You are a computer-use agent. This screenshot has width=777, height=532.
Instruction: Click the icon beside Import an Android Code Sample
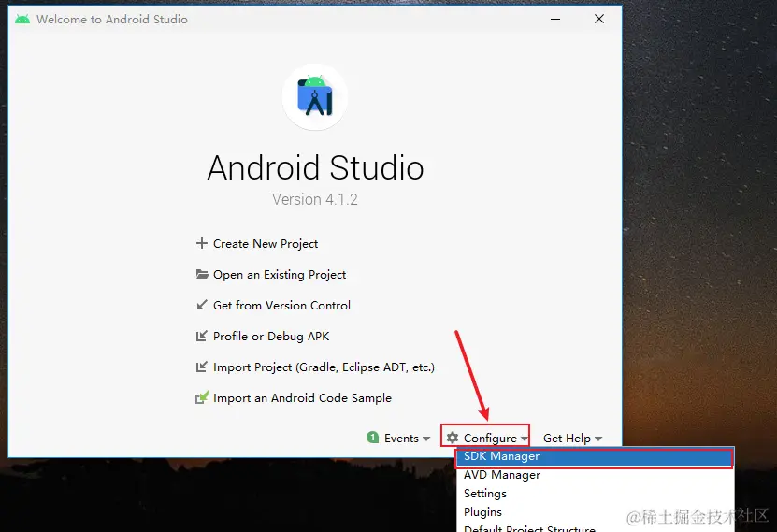(202, 397)
